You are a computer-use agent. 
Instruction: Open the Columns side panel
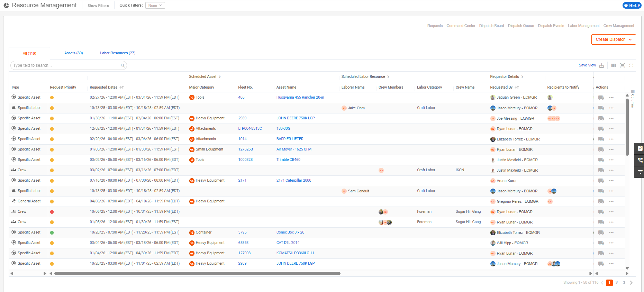tap(633, 99)
